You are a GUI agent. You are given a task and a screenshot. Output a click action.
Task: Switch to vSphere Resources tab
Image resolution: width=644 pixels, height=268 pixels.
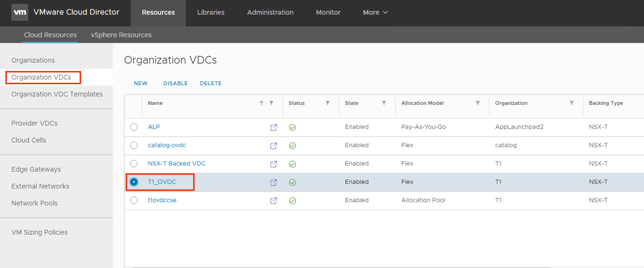[121, 35]
